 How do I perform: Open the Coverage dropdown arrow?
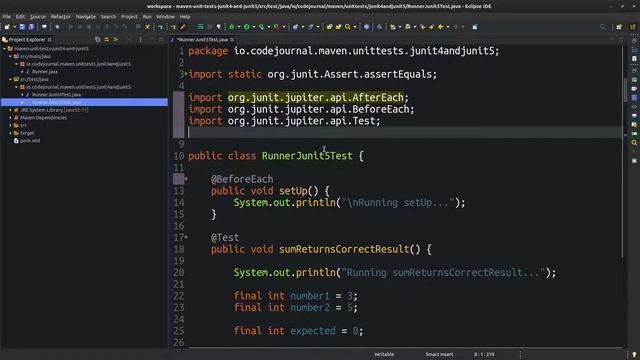(269, 27)
